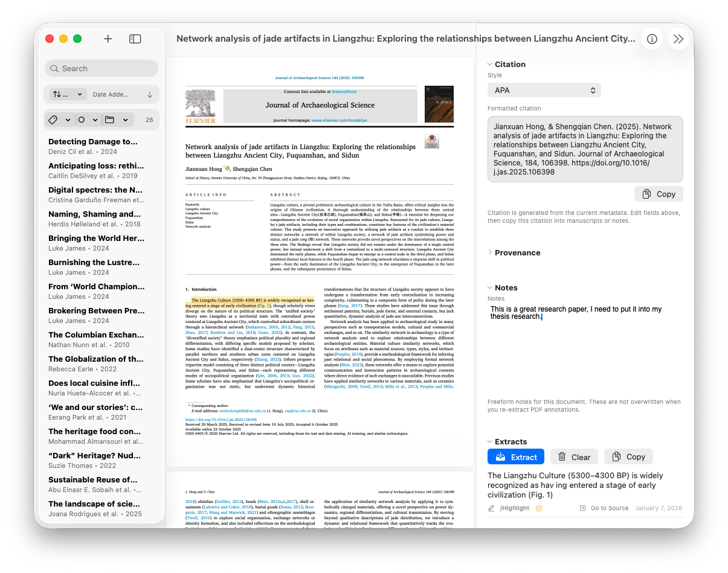Click the circle color filter icon
The height and width of the screenshot is (573, 728).
[82, 120]
